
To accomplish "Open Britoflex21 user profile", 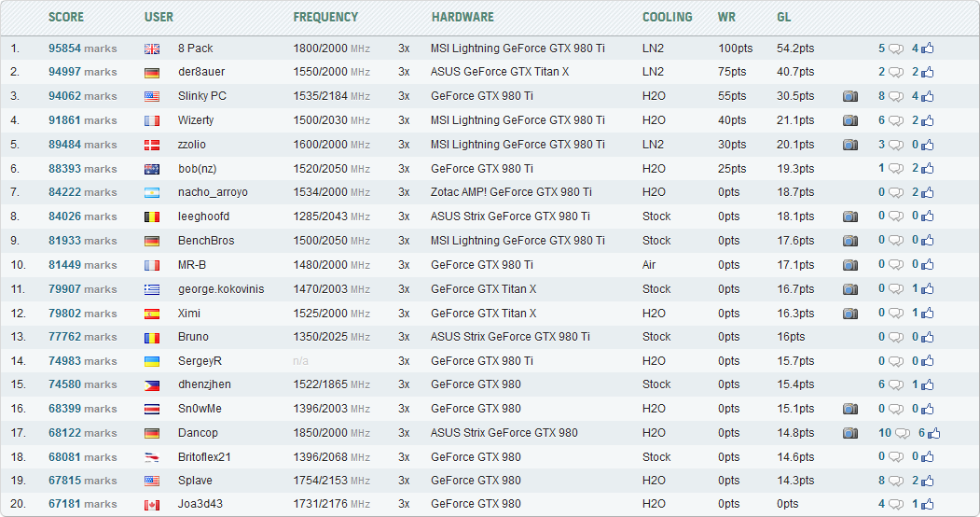I will tap(204, 457).
